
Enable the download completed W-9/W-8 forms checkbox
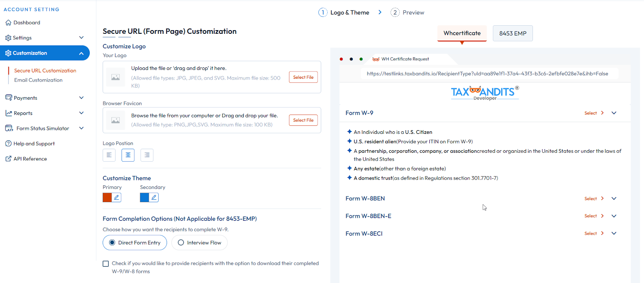click(x=106, y=264)
